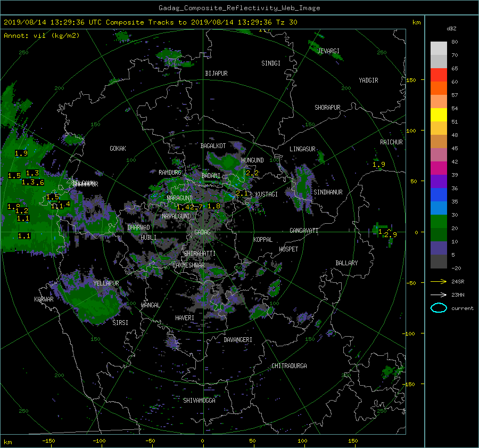Click the yellow 24SR track arrow icon
This screenshot has width=479, height=448.
439,281
